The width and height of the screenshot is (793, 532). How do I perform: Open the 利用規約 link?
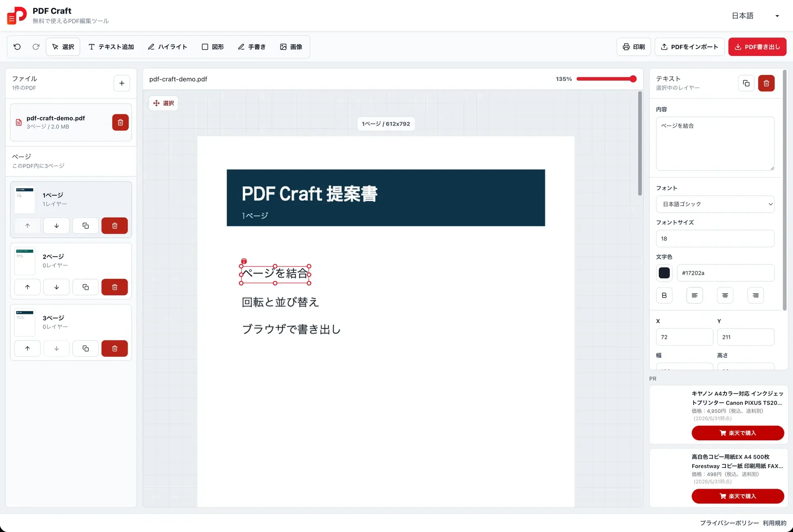coord(774,523)
